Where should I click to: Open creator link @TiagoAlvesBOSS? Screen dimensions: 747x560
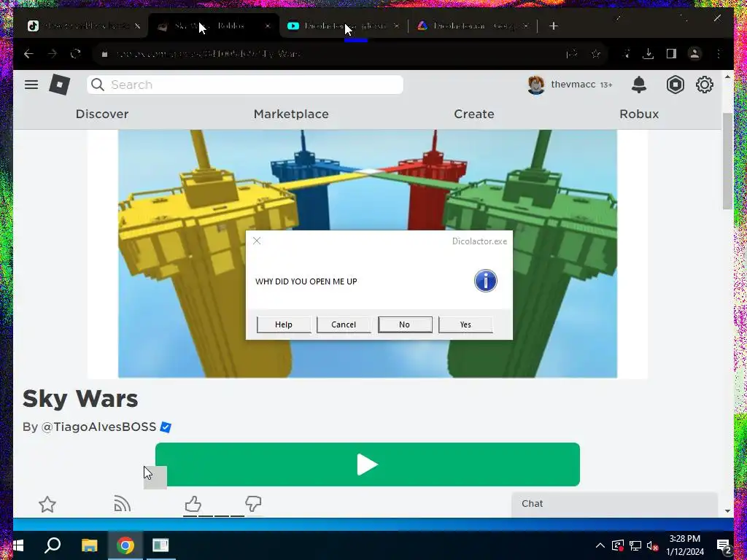tap(98, 427)
